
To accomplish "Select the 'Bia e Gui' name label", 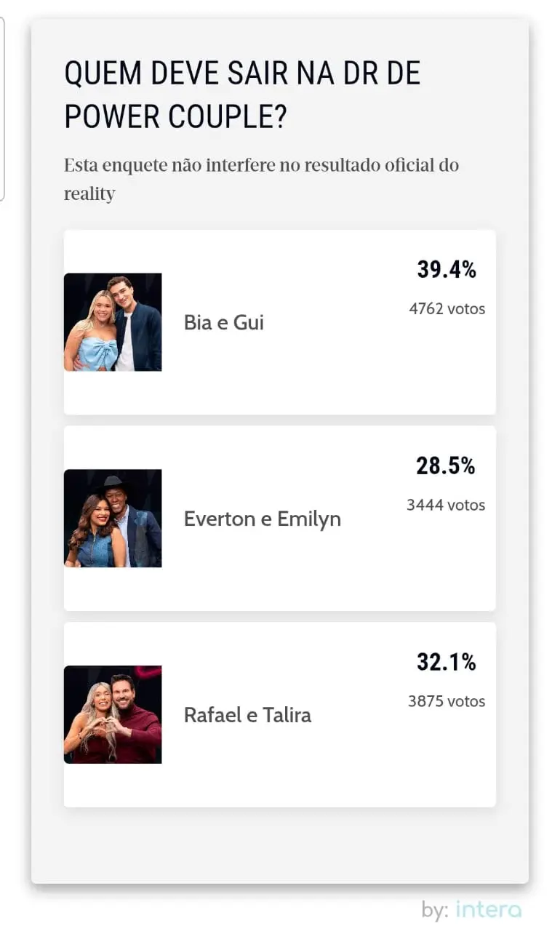I will (x=223, y=322).
